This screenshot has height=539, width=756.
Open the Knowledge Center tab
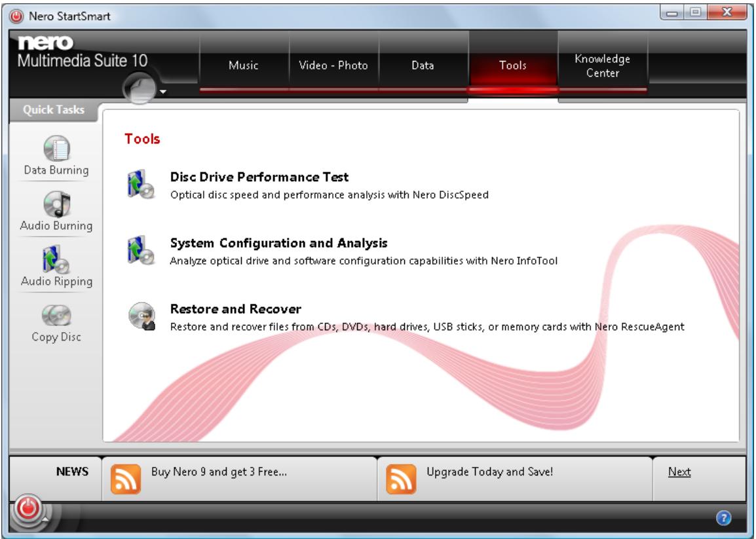pyautogui.click(x=603, y=65)
